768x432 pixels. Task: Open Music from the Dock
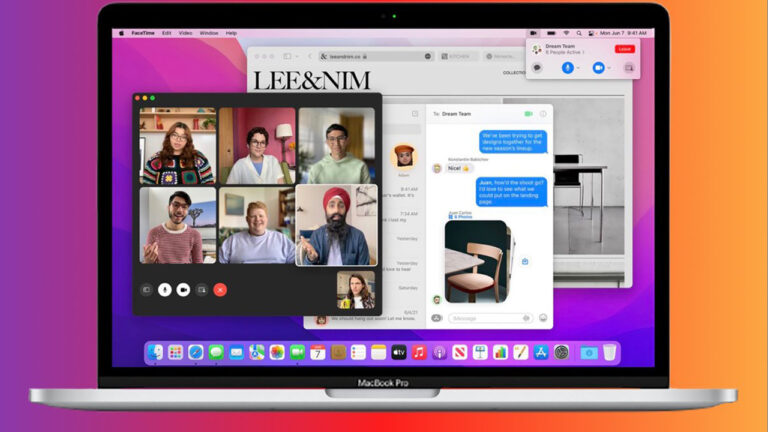click(x=419, y=353)
